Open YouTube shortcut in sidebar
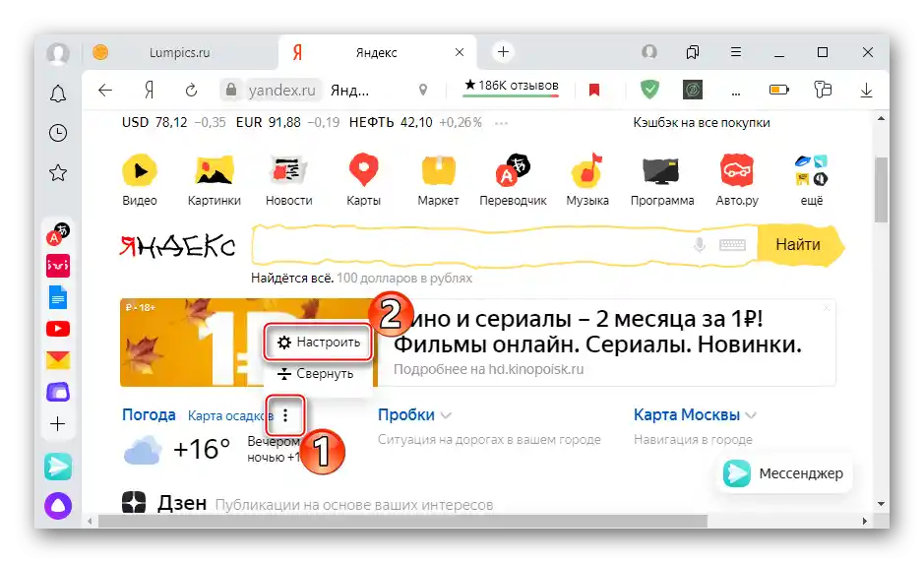This screenshot has width=924, height=563. 58,329
